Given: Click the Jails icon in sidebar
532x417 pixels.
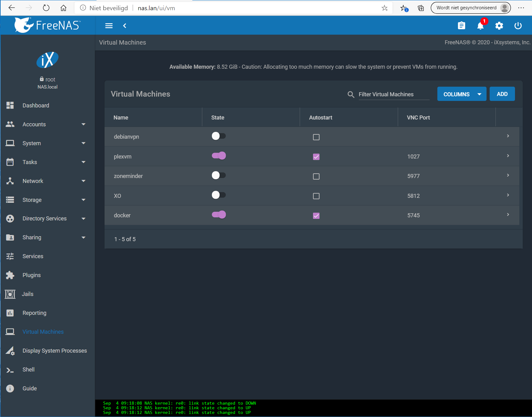Looking at the screenshot, I should (x=10, y=294).
